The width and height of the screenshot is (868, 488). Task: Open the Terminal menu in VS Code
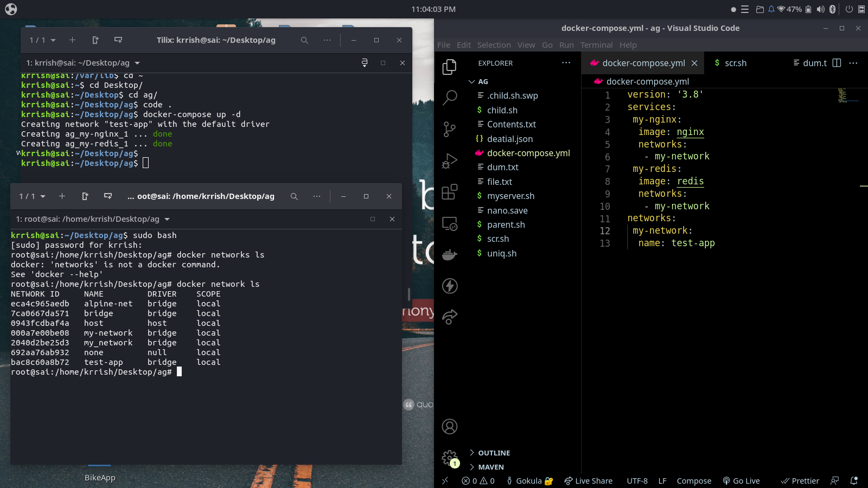[x=596, y=45]
